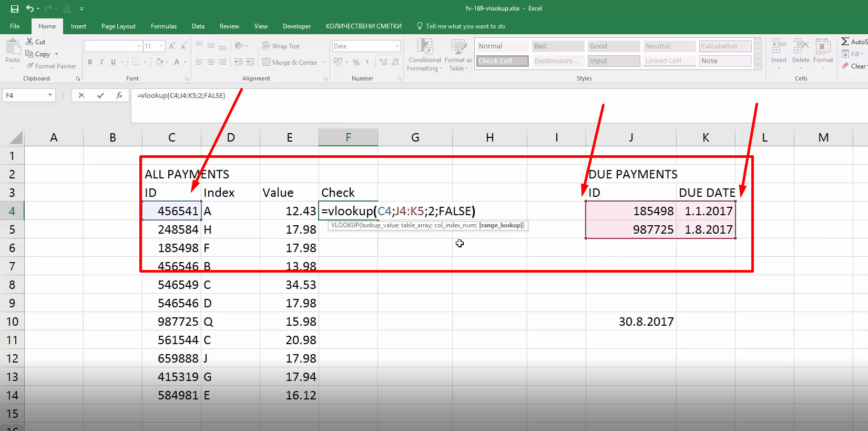Viewport: 868px width, 431px height.
Task: Toggle align left
Action: click(x=199, y=62)
